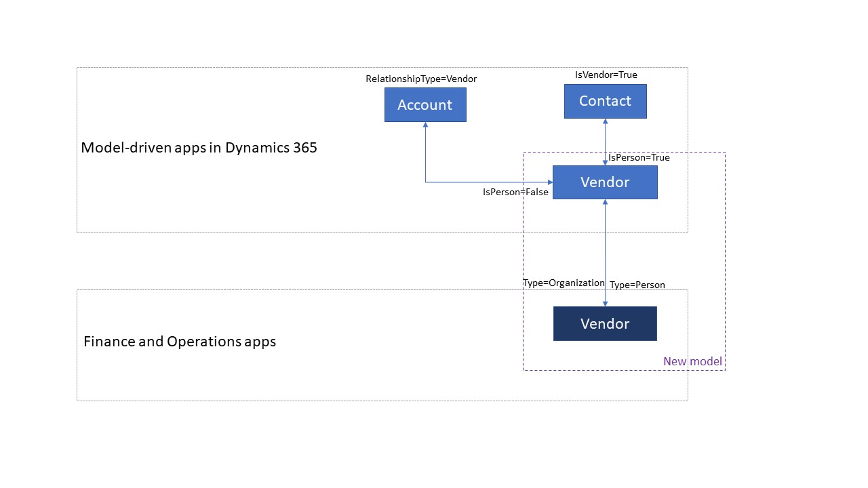Select the Type=Organization label

coord(564,283)
